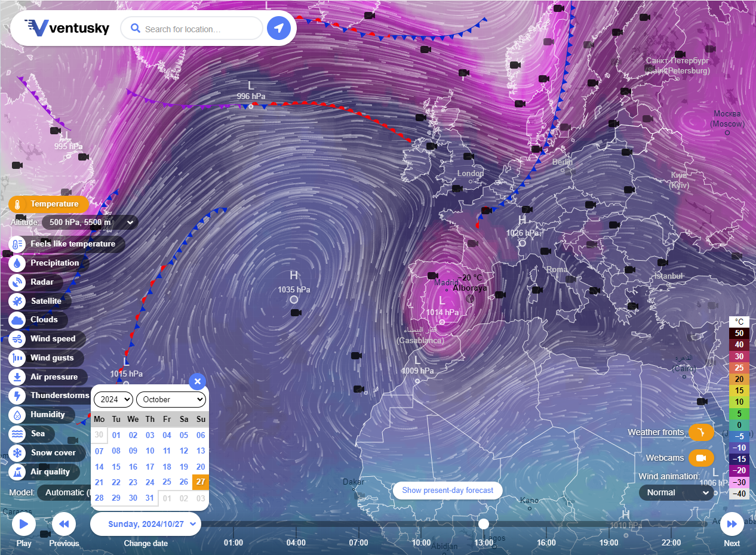Open the October month dropdown
Viewport: 756px width, 555px height.
click(171, 400)
